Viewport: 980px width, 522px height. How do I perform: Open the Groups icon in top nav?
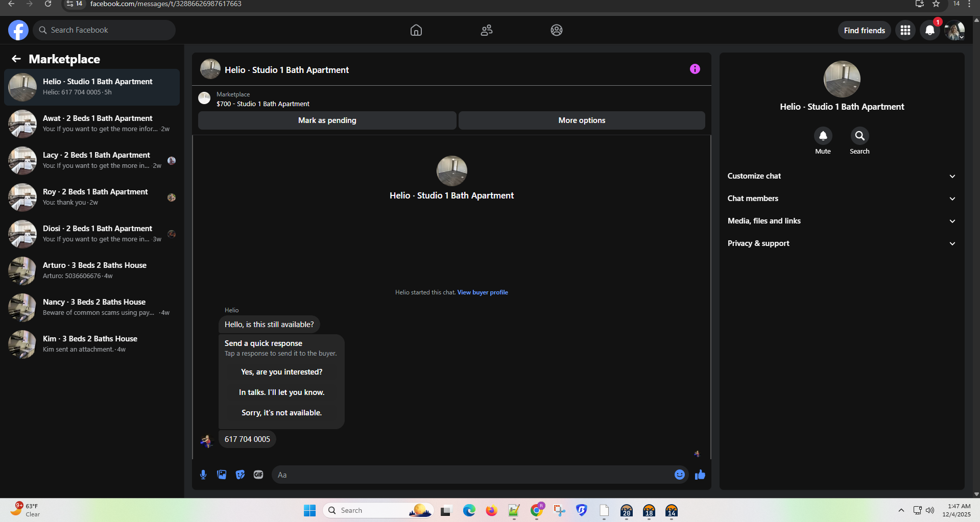click(557, 30)
